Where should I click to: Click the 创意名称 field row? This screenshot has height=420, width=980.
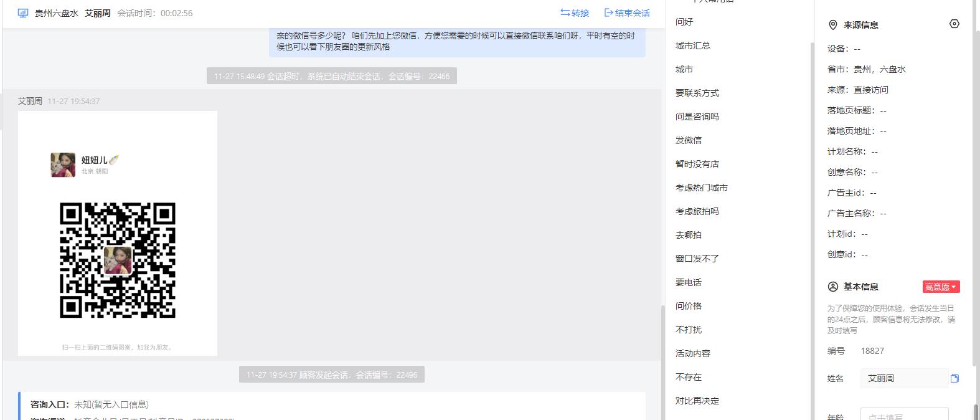852,172
